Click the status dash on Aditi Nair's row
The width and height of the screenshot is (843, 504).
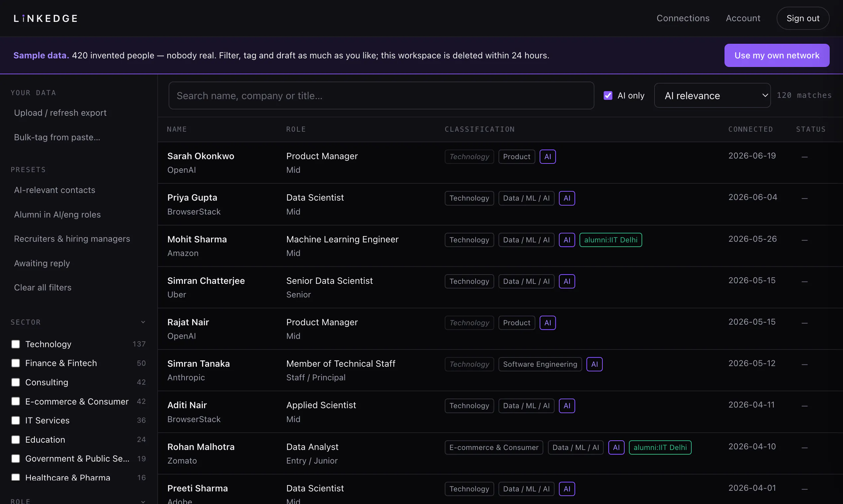(804, 406)
